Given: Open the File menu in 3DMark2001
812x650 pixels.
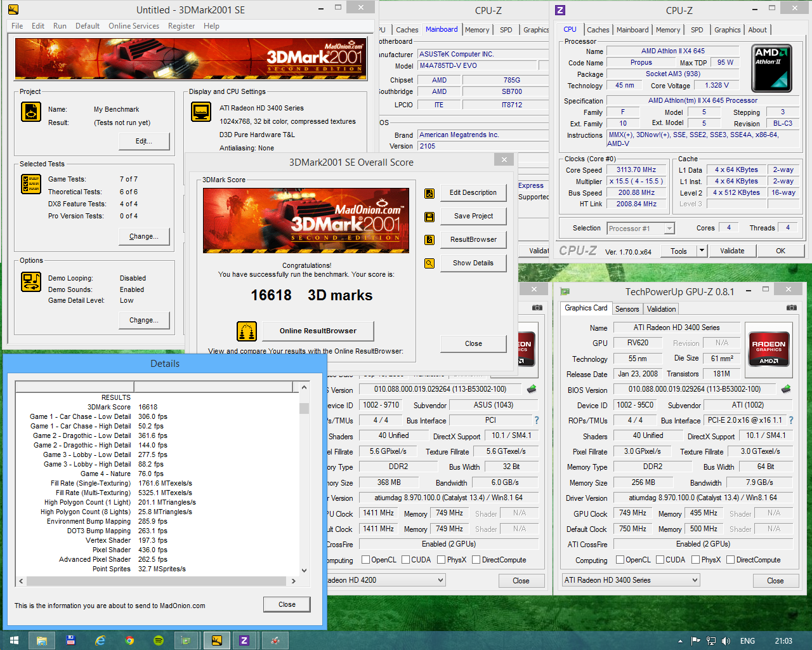Looking at the screenshot, I should 17,26.
